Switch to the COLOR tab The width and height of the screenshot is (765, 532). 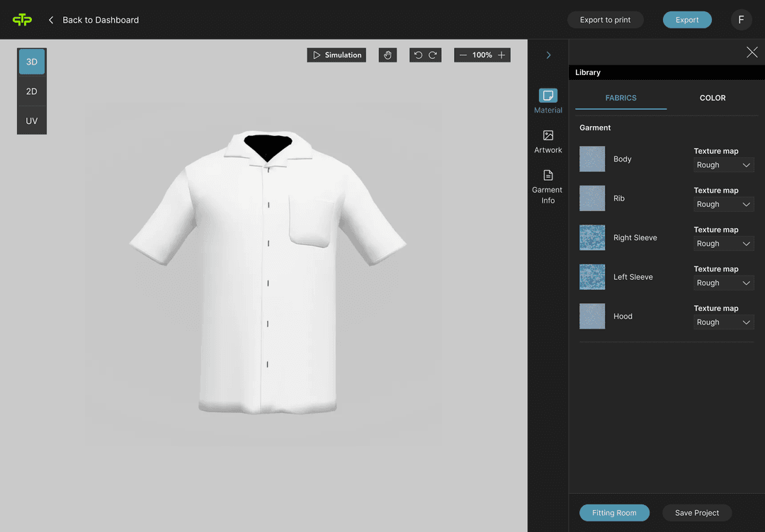[712, 98]
